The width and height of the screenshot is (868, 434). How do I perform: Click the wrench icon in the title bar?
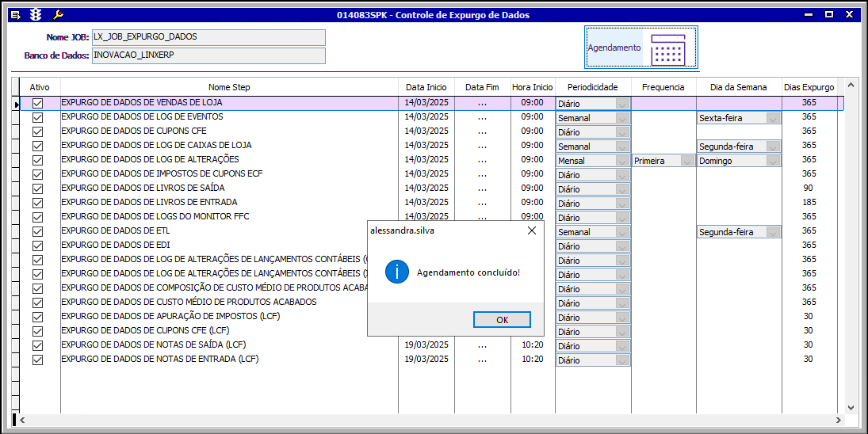click(58, 15)
